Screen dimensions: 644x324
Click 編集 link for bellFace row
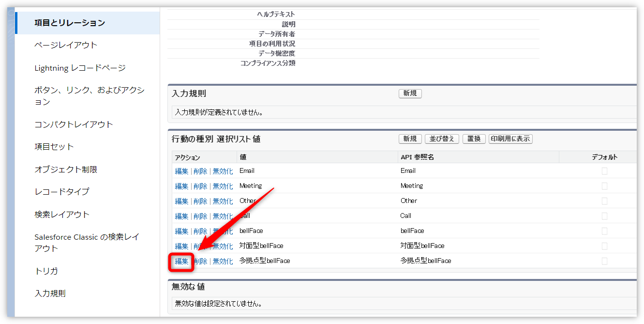coord(181,231)
